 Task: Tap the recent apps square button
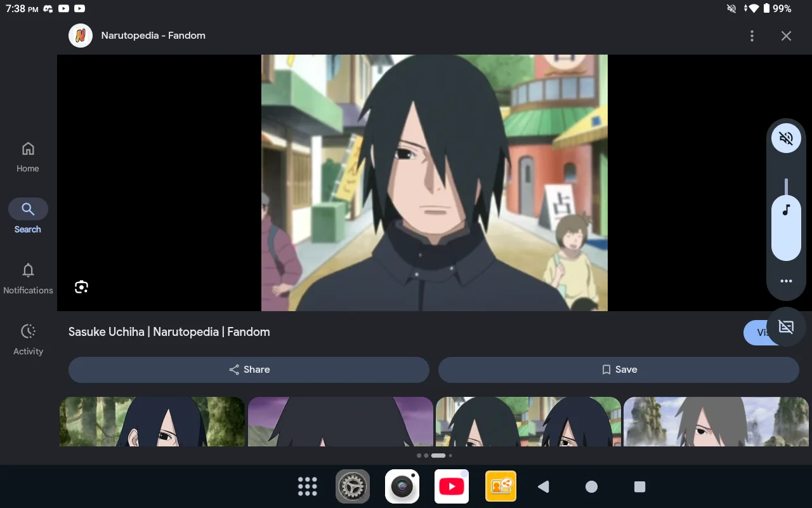coord(639,486)
